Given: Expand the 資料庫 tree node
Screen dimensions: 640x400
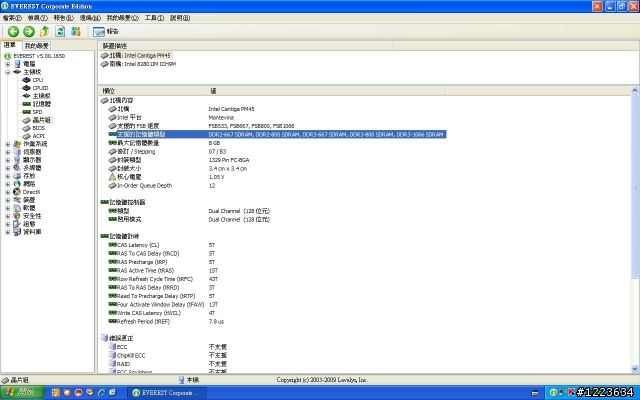Looking at the screenshot, I should 7,232.
